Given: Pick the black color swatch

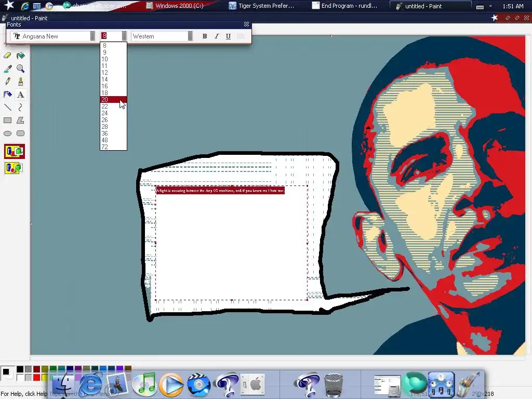Looking at the screenshot, I should click(20, 369).
